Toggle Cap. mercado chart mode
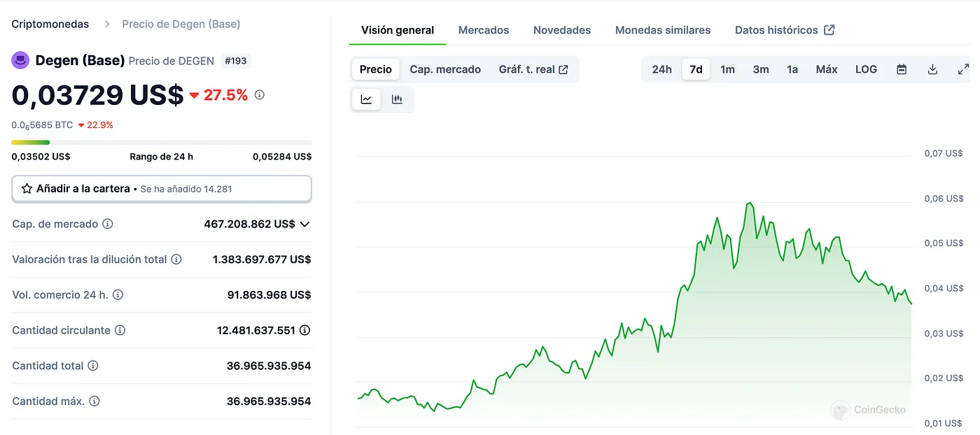Screen dimensions: 980x435 tap(445, 69)
